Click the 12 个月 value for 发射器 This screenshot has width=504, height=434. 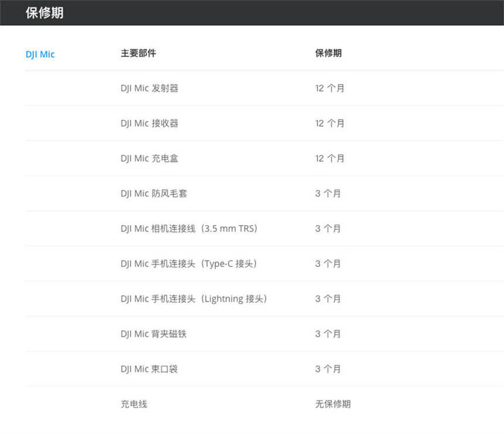click(x=329, y=88)
